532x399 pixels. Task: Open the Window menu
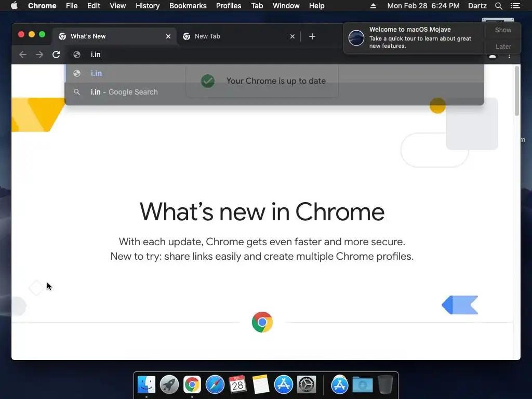click(286, 6)
